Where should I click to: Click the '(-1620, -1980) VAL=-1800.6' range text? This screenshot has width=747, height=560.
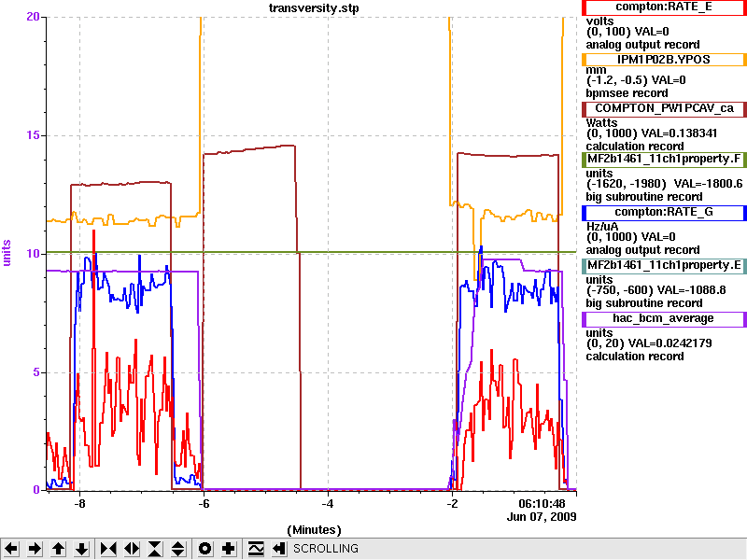[x=664, y=184]
